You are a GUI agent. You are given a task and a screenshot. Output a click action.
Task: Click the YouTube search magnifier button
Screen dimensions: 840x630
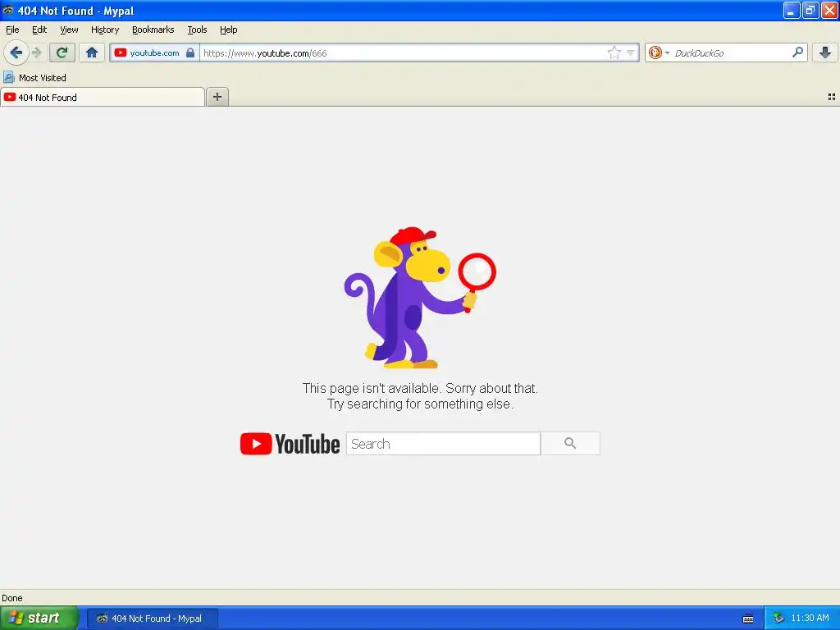[570, 444]
